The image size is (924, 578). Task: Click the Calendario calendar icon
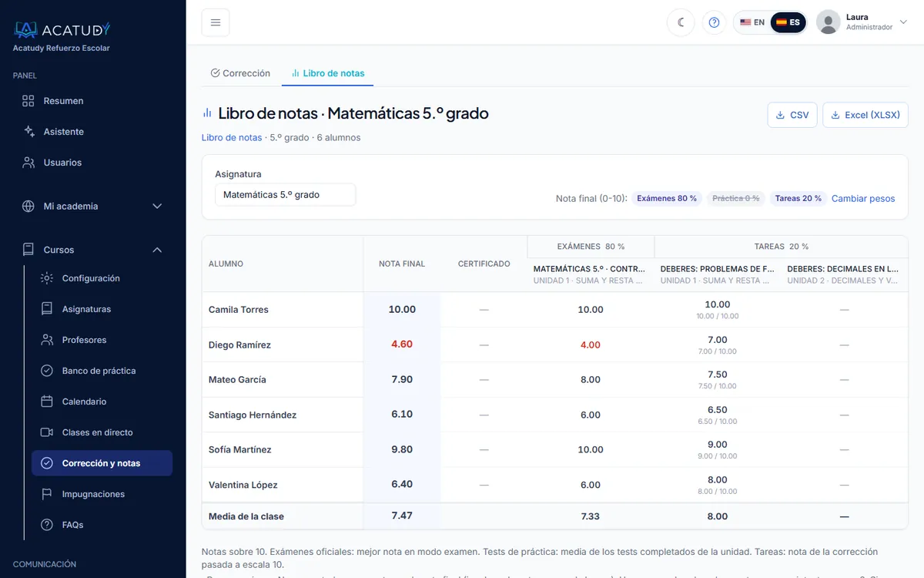[x=47, y=402]
